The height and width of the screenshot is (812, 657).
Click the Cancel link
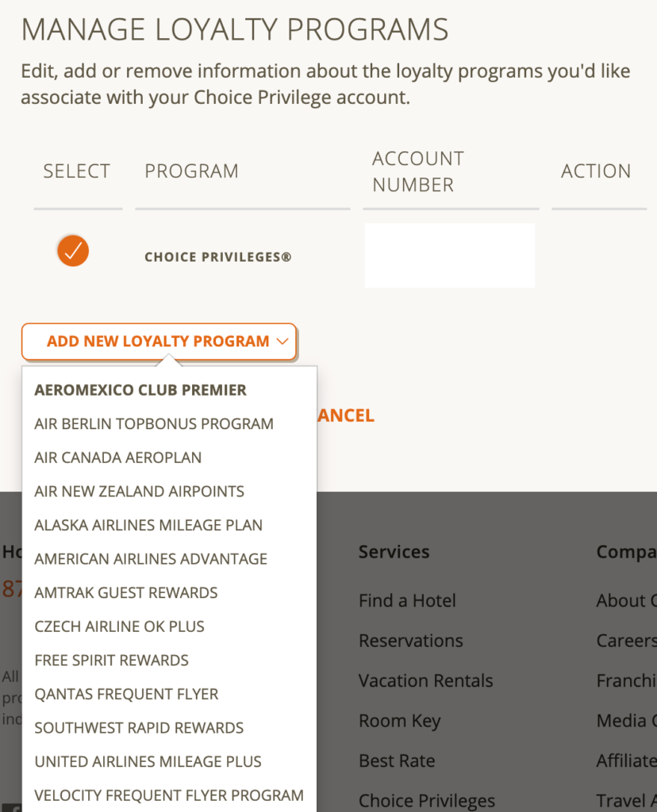(x=345, y=416)
